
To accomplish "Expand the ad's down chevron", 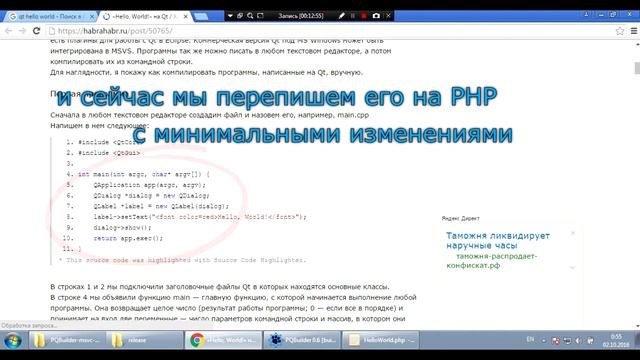I will (573, 268).
